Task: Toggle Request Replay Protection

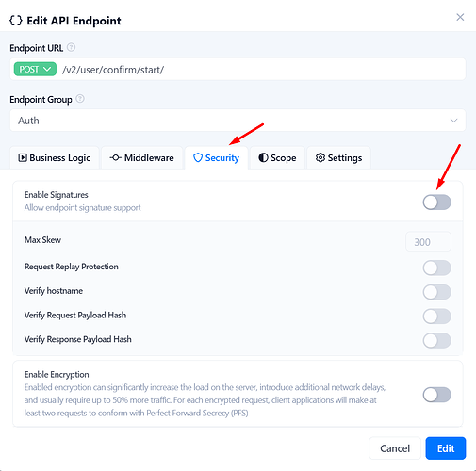Action: pyautogui.click(x=436, y=268)
